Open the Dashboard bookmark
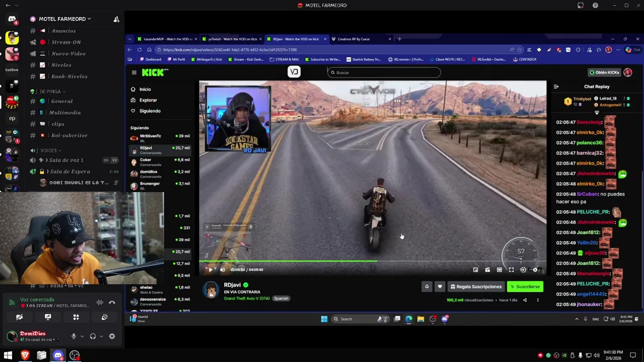Viewport: 644px width, 362px height. click(x=150, y=59)
